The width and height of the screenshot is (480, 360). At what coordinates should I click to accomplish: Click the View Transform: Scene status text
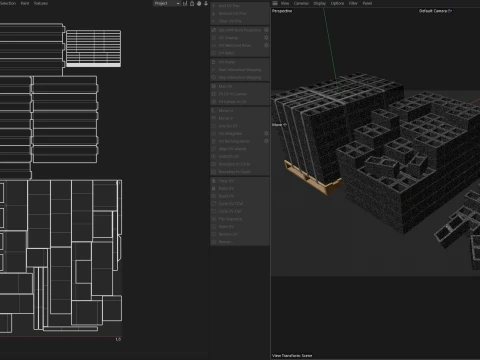[x=292, y=356]
